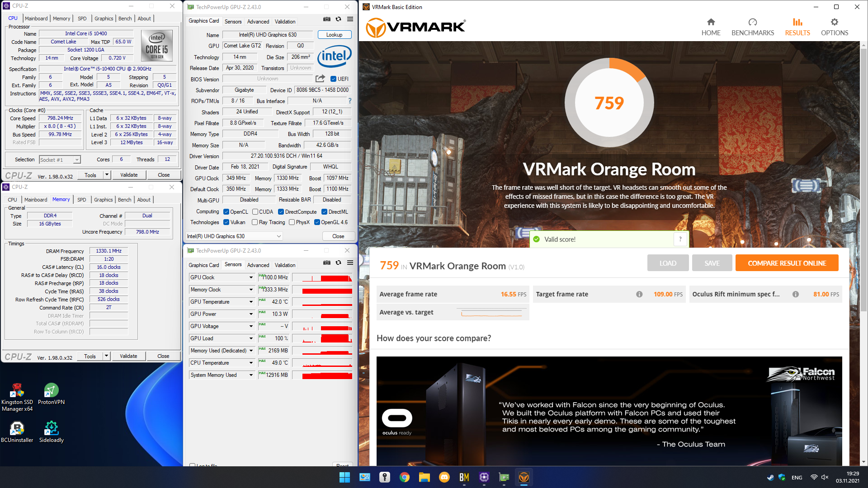Toggle OpenGL 4.6 checkbox

[x=317, y=222]
